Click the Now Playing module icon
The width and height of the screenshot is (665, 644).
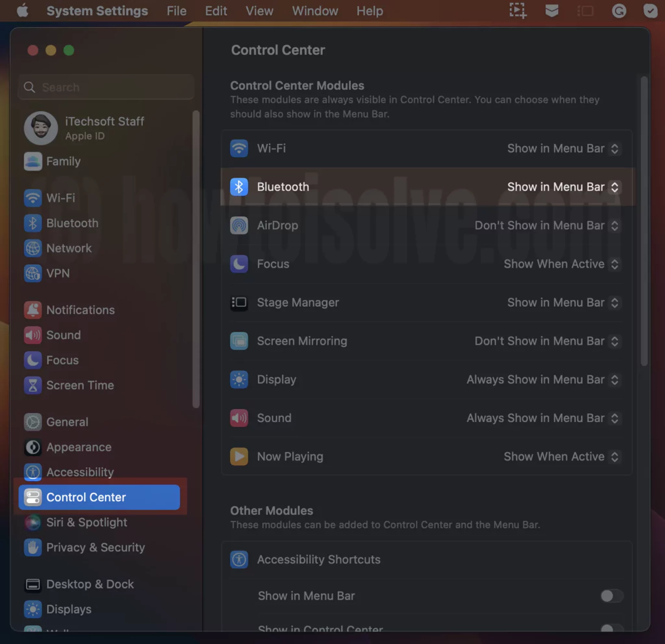pyautogui.click(x=239, y=456)
